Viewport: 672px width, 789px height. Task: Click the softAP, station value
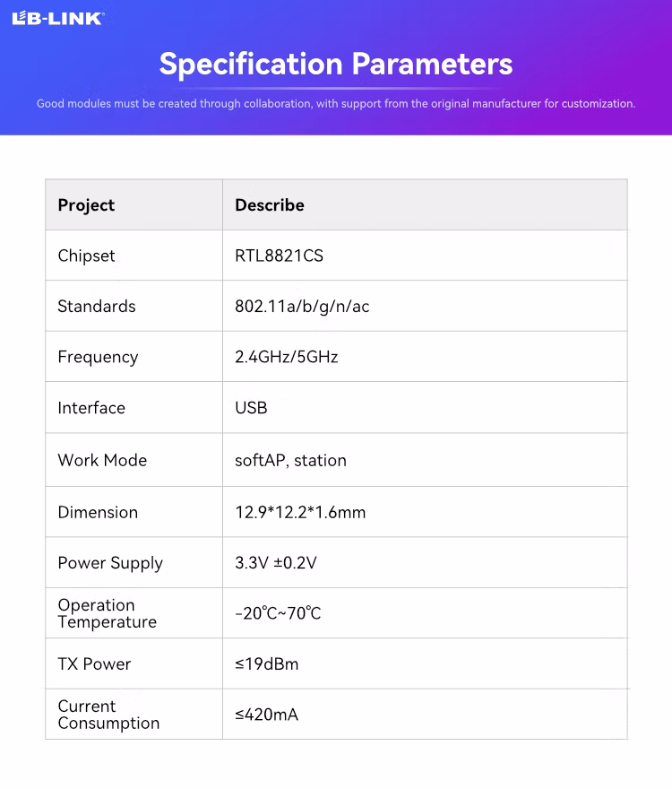[290, 460]
